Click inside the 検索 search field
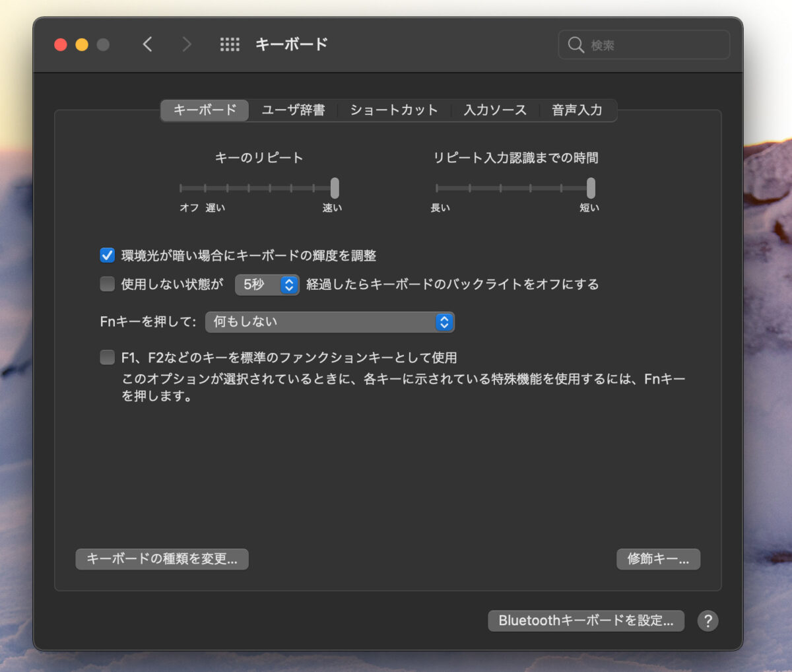Image resolution: width=792 pixels, height=672 pixels. (644, 45)
